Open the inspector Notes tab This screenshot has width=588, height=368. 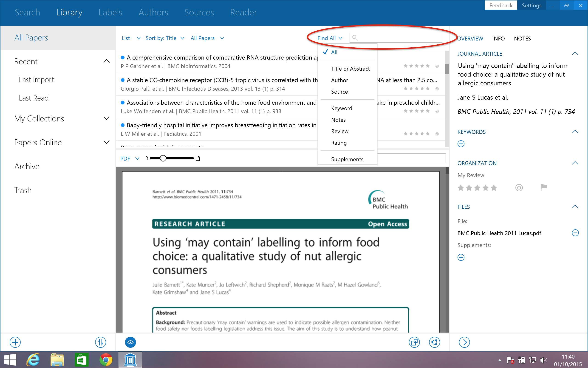pyautogui.click(x=522, y=38)
